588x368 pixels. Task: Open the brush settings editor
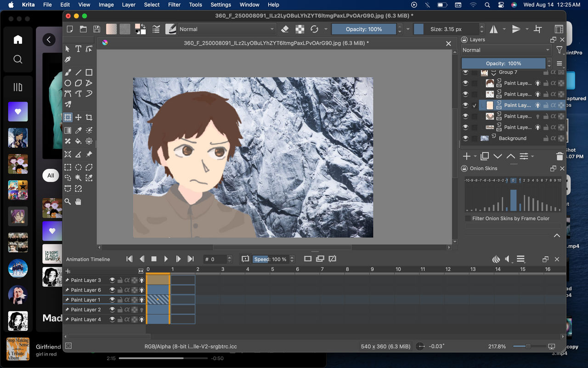[x=156, y=29]
